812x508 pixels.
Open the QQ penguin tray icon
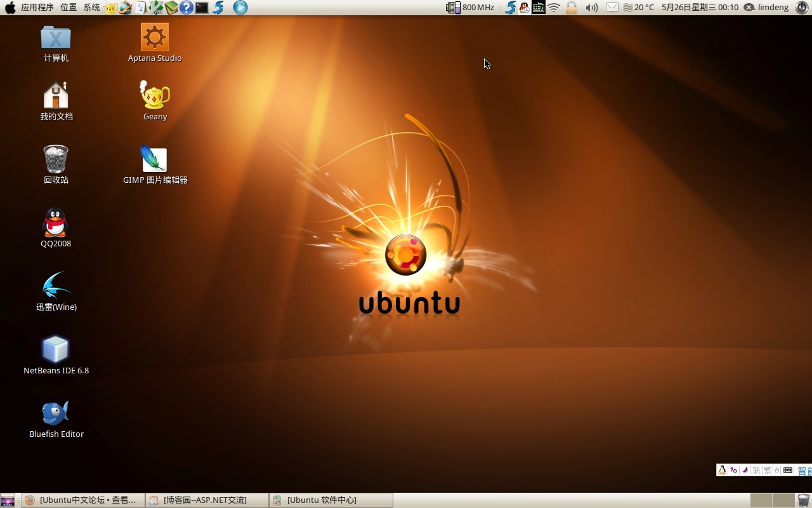pyautogui.click(x=524, y=8)
